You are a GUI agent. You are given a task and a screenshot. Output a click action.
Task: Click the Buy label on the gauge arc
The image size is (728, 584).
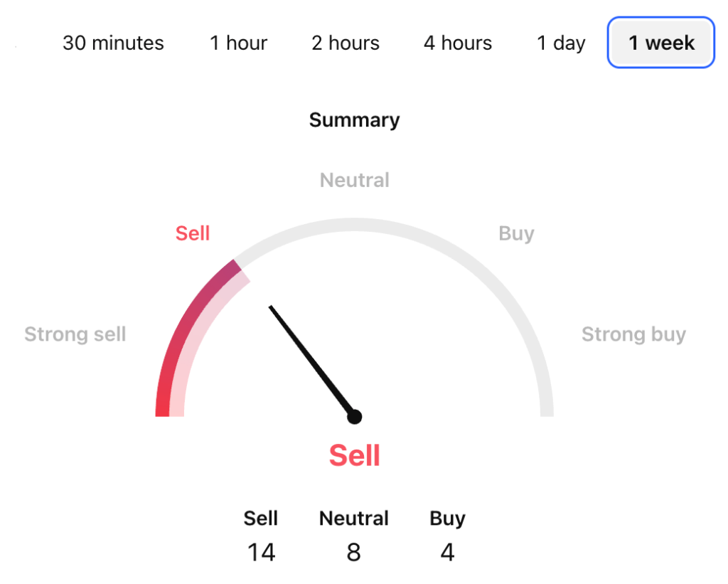point(516,233)
